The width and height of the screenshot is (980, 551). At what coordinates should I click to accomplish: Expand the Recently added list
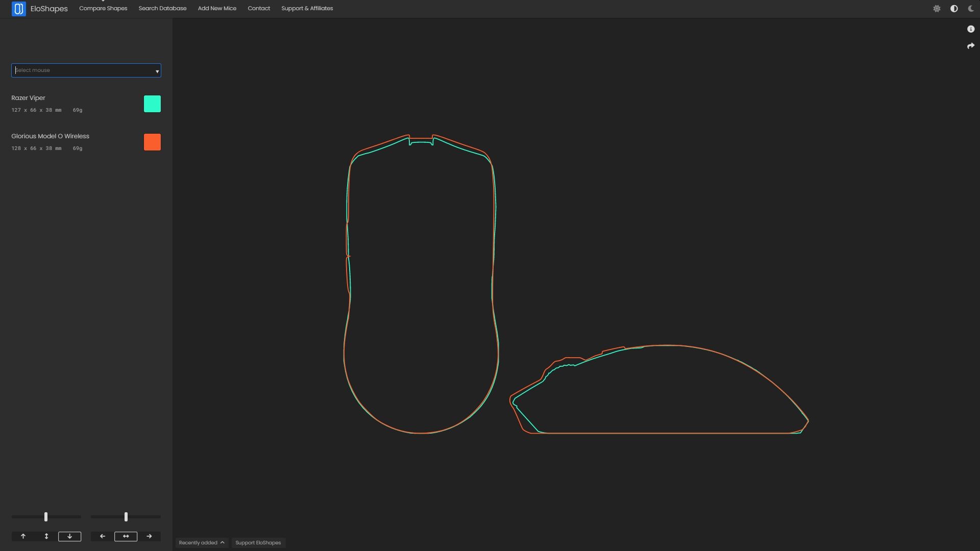point(201,543)
